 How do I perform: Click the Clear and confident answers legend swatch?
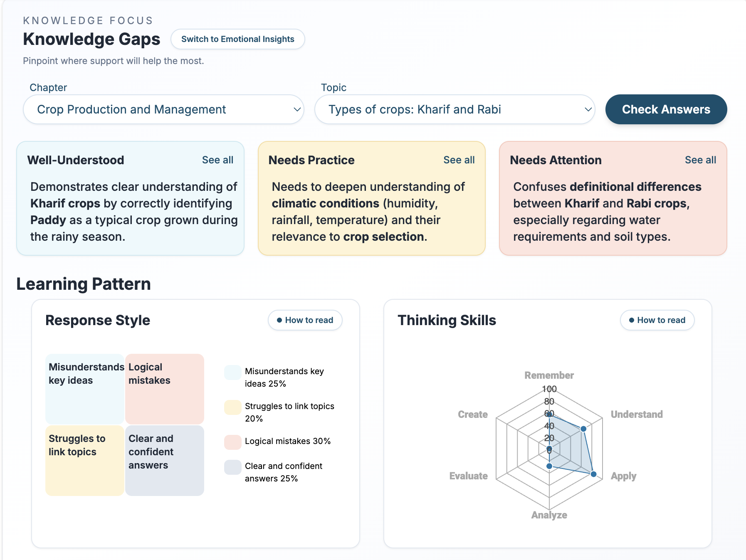pos(233,467)
